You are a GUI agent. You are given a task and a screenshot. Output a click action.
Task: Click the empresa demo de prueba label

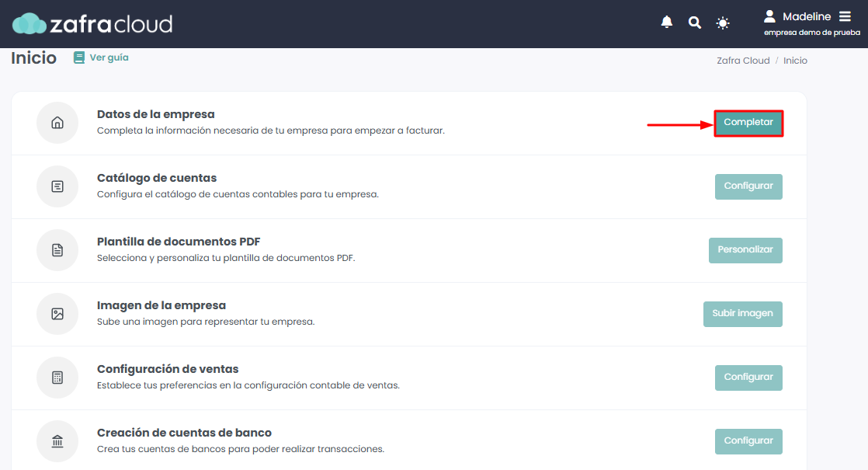coord(812,33)
